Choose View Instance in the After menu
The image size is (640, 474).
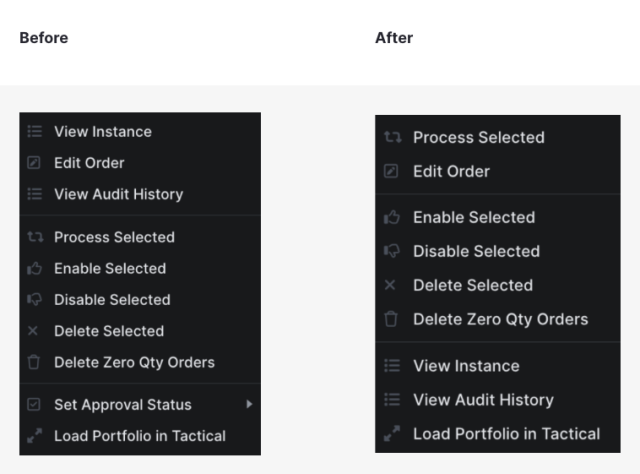coord(466,366)
